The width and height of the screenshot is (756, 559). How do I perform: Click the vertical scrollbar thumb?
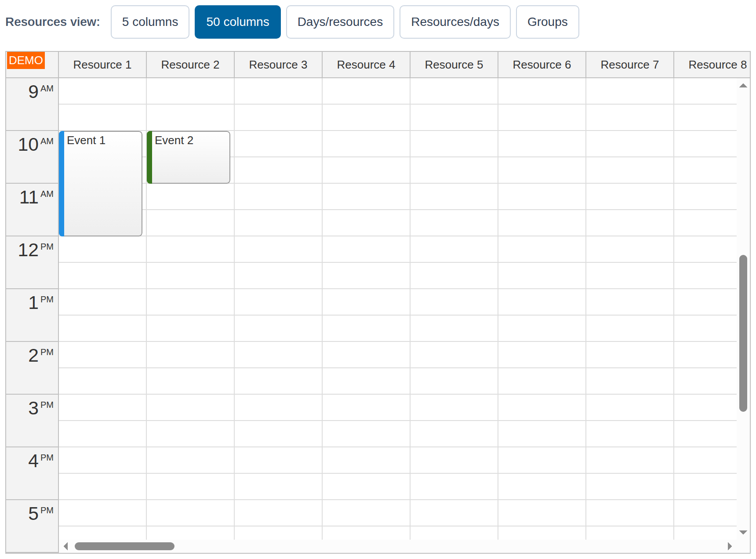point(743,333)
